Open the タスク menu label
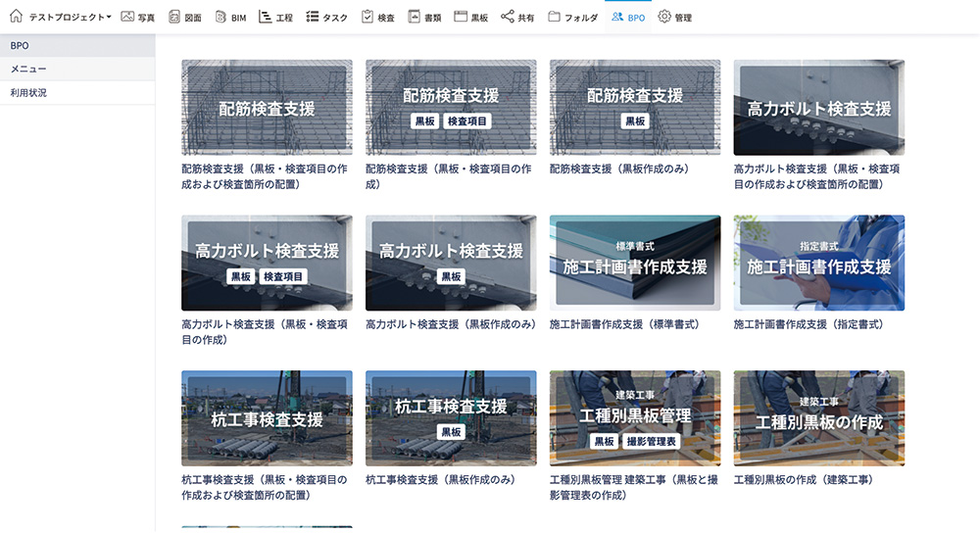This screenshot has height=533, width=980. click(335, 18)
